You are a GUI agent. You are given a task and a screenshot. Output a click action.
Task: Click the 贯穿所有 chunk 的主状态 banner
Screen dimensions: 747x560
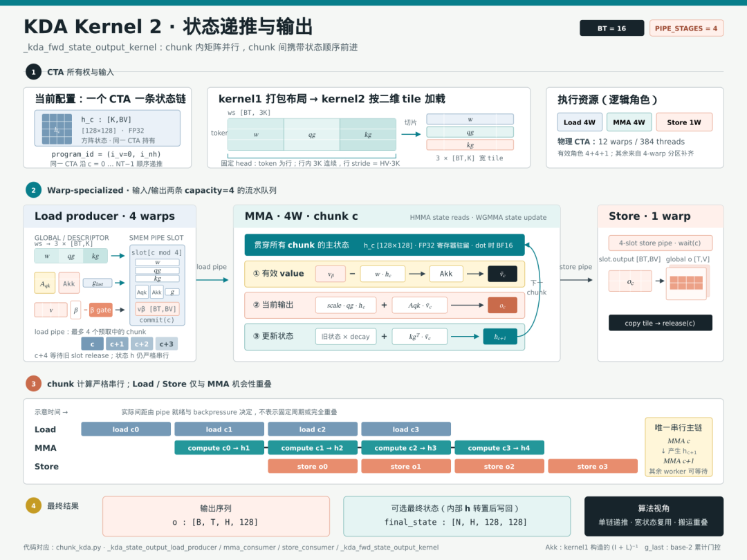pyautogui.click(x=385, y=245)
